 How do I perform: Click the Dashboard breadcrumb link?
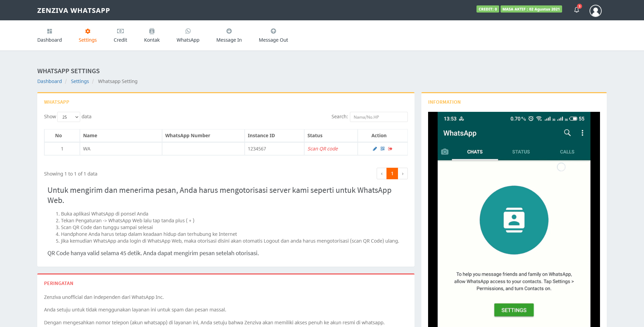[49, 81]
